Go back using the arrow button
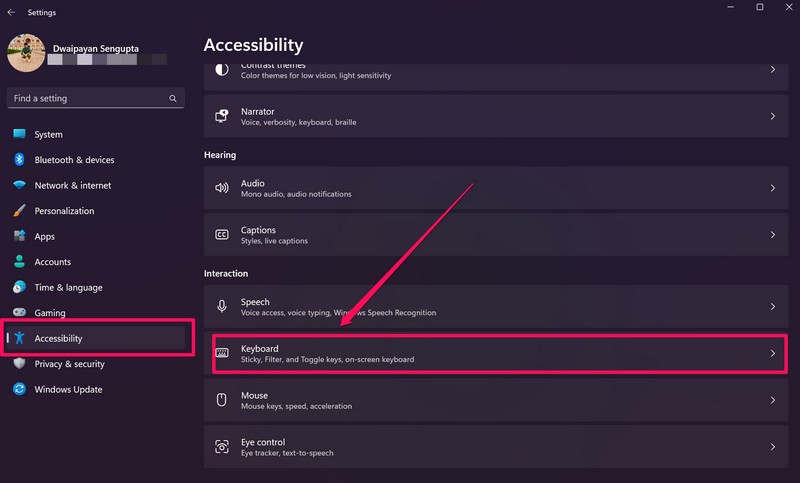Viewport: 800px width, 483px height. click(x=11, y=13)
